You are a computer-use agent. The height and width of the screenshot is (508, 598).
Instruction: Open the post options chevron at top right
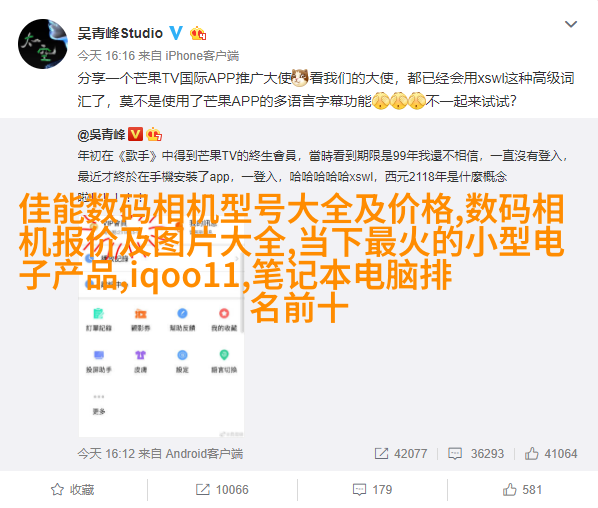coord(571,24)
